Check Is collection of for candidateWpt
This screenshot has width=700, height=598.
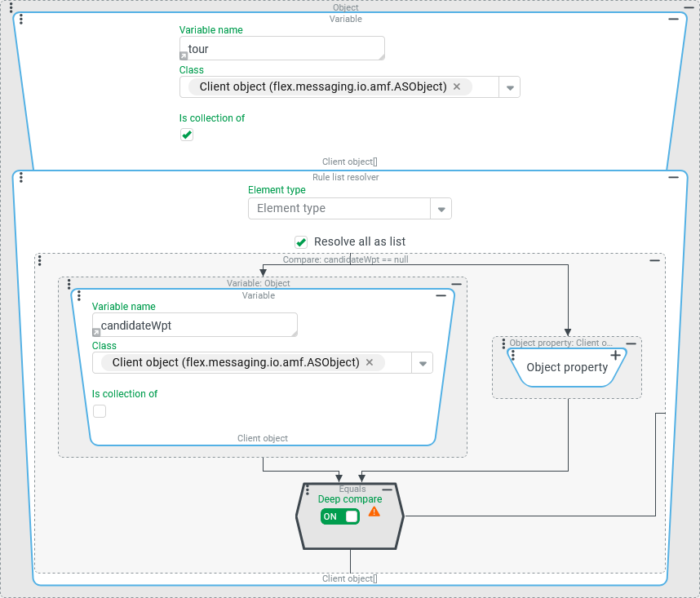click(x=100, y=411)
